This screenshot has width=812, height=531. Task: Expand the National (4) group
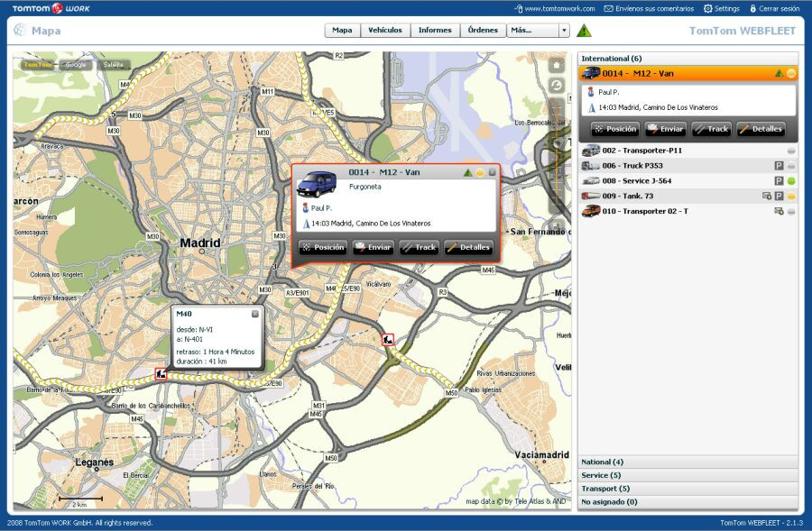687,462
